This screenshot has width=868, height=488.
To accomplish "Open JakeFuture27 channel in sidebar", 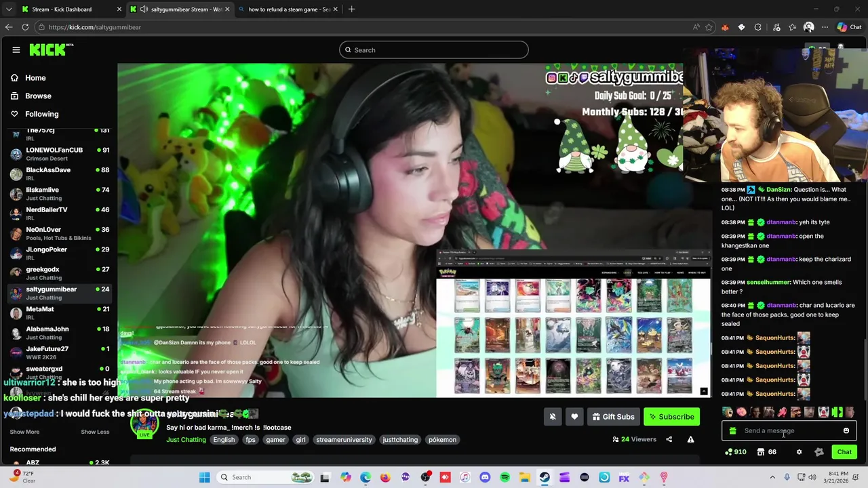I will click(60, 352).
